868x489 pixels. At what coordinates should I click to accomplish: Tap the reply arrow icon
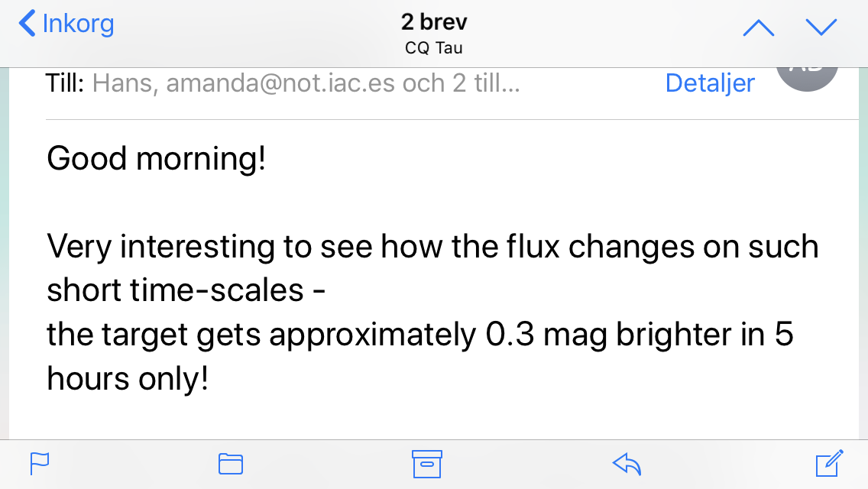click(627, 463)
